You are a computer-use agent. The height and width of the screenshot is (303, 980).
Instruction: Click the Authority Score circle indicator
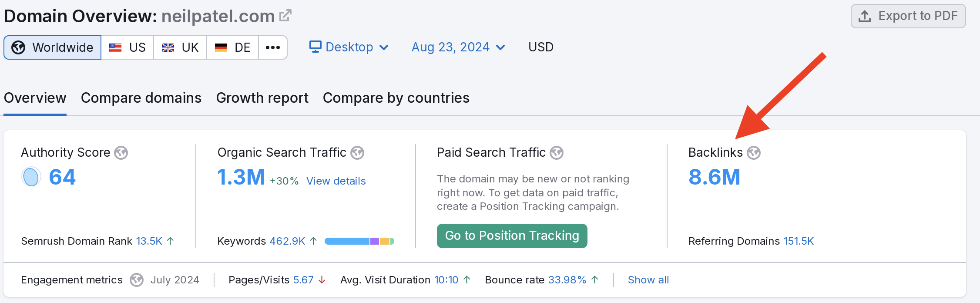pyautogui.click(x=31, y=177)
